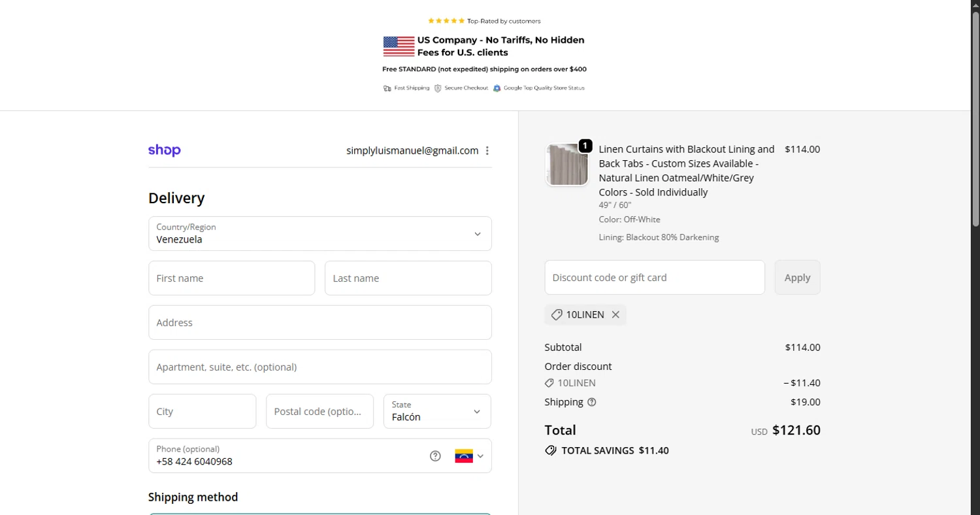Click the Subtotal $114.00 value
Image resolution: width=980 pixels, height=515 pixels.
pos(803,347)
